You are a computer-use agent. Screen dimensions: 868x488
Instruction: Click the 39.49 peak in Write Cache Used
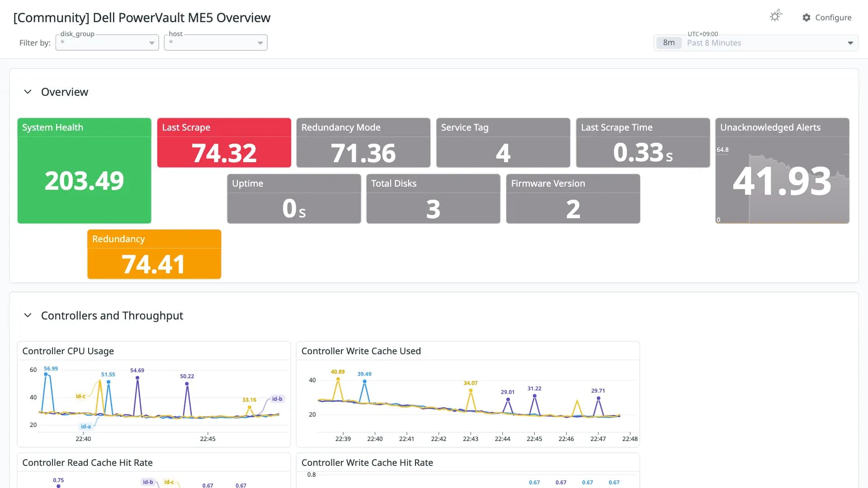click(364, 381)
